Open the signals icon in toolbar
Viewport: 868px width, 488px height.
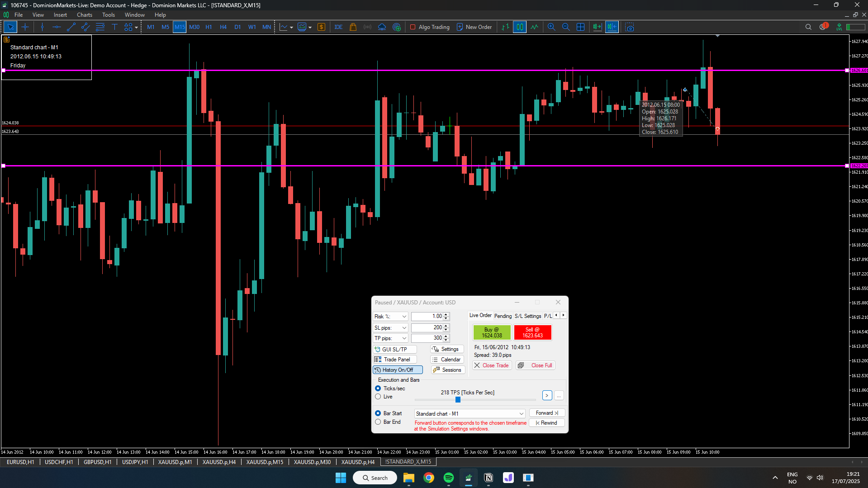[368, 27]
